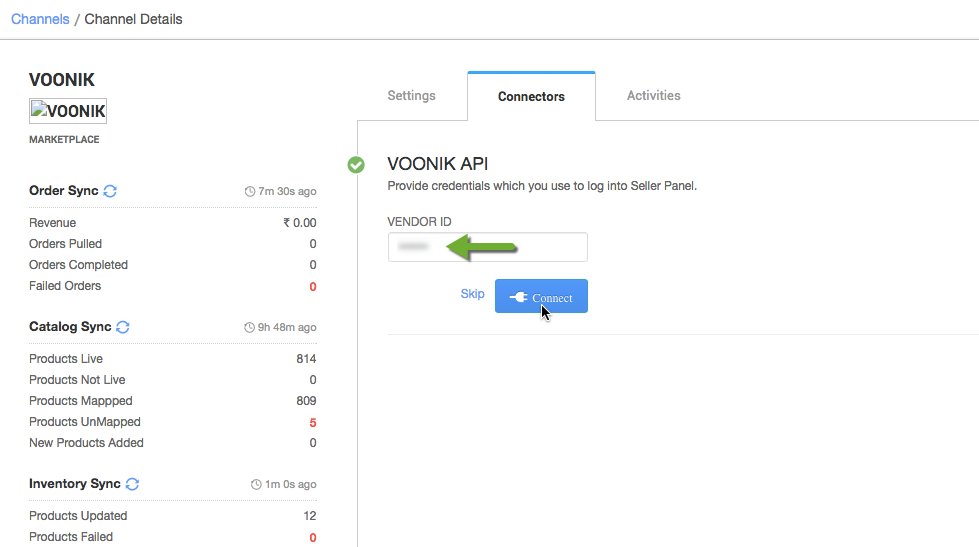The height and width of the screenshot is (547, 979).
Task: Click the Products Mappped value 809
Action: pyautogui.click(x=306, y=401)
